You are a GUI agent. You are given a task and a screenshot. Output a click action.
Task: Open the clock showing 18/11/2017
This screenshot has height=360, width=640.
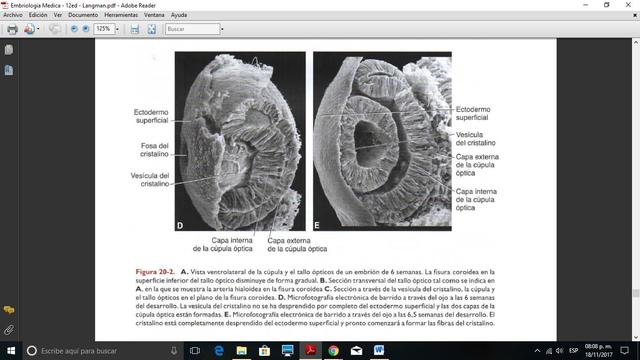click(598, 351)
